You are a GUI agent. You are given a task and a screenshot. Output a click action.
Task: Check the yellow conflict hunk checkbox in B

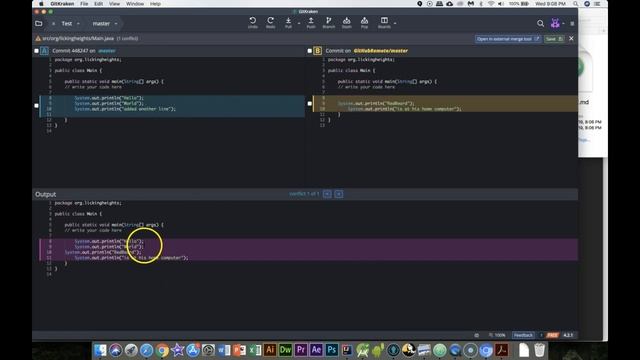click(x=310, y=103)
